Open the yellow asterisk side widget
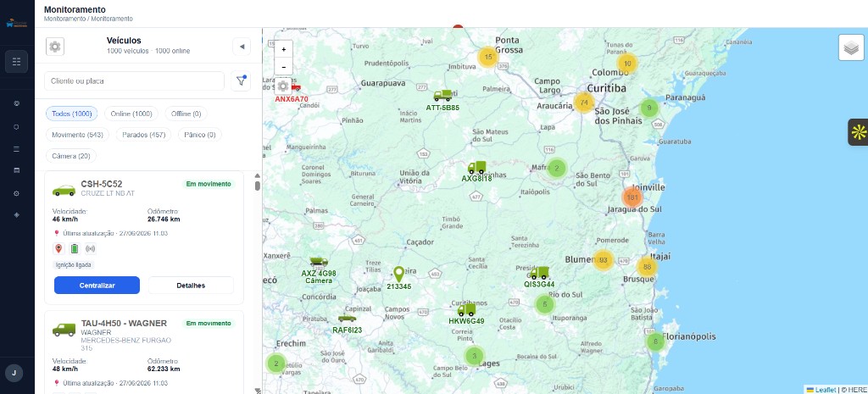 click(x=859, y=132)
